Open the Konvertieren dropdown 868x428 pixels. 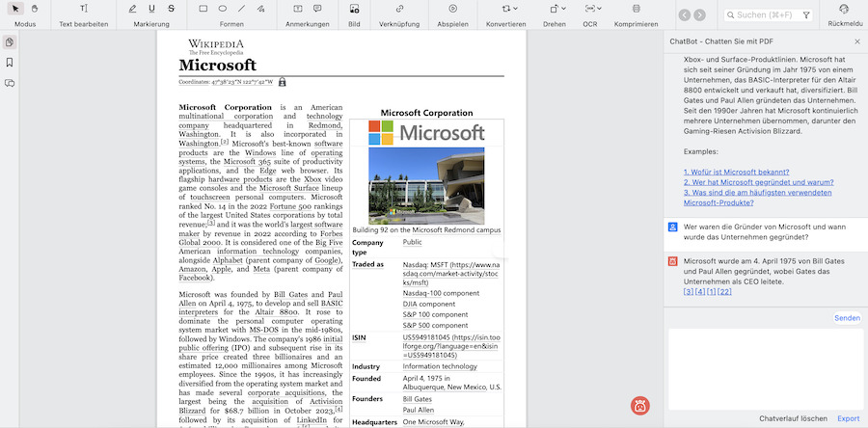click(x=509, y=9)
